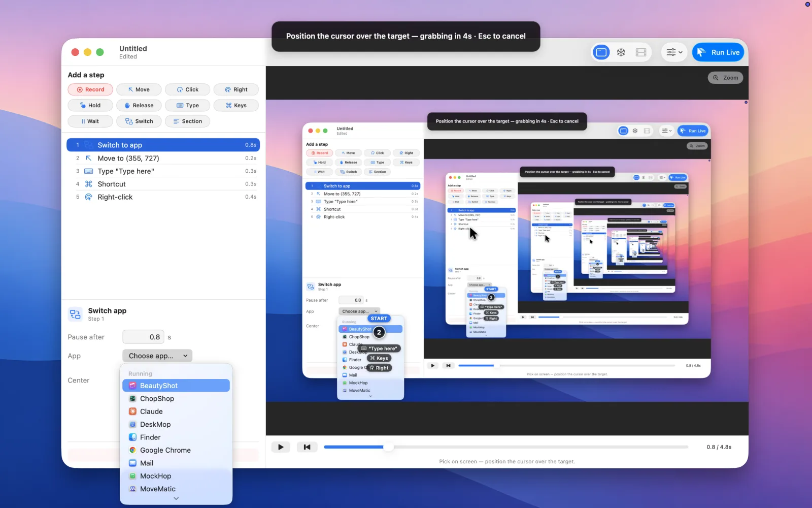Toggle the snowflake freeze icon in toolbar
Viewport: 812px width, 508px height.
621,52
